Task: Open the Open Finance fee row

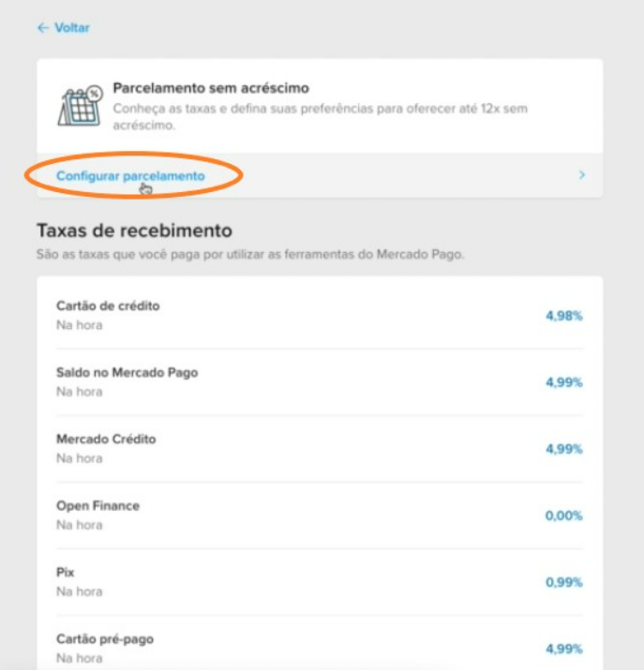Action: point(320,515)
